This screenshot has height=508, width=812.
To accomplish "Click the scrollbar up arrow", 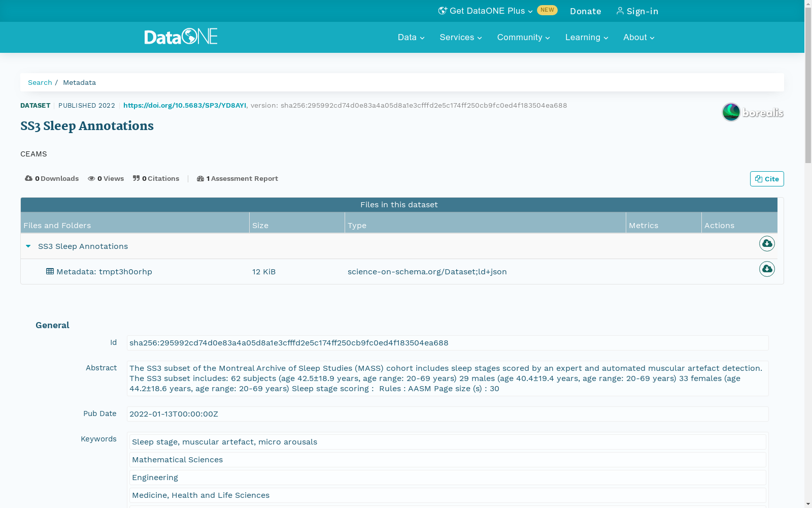I will coord(808,4).
